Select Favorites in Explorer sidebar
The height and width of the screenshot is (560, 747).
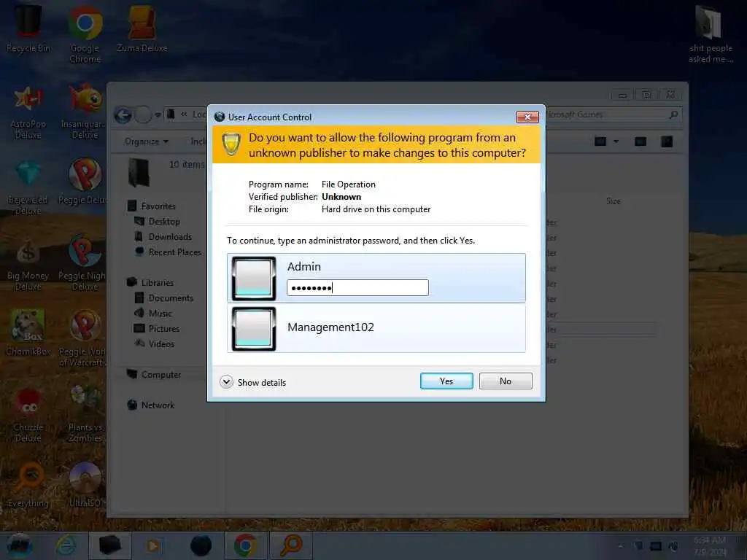click(152, 206)
